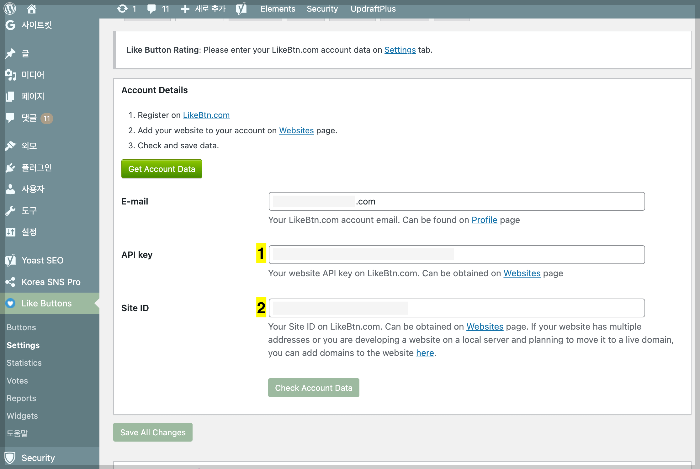Click the Save All Changes button
The image size is (700, 469).
[153, 432]
